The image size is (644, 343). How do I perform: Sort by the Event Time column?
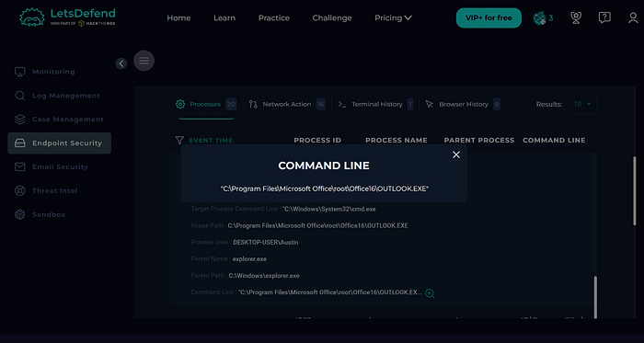[x=211, y=141]
